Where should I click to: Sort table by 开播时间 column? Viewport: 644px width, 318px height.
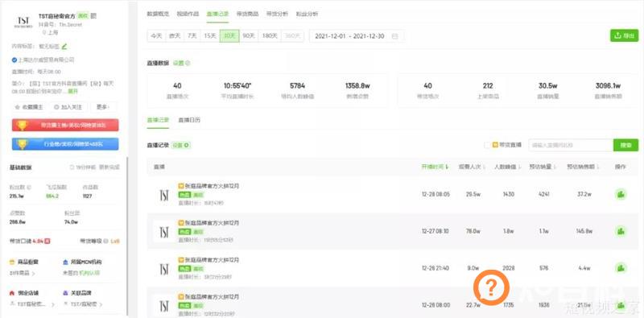tap(435, 167)
